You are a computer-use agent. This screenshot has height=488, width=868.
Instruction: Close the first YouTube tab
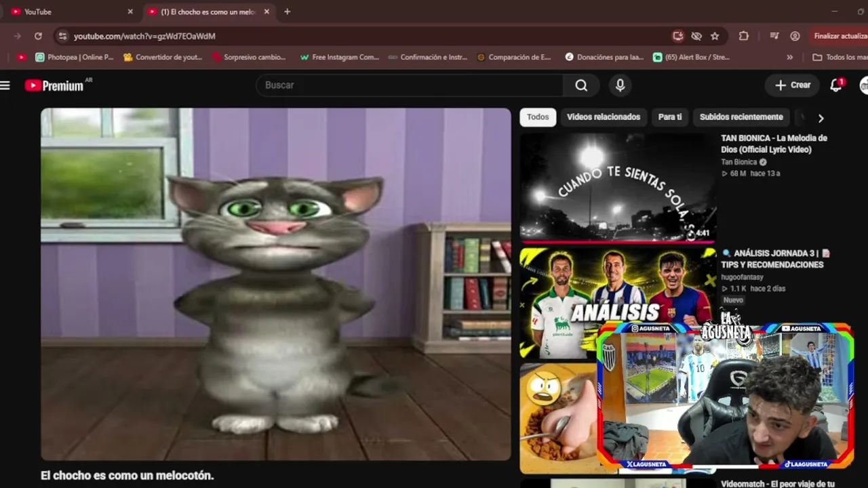130,12
